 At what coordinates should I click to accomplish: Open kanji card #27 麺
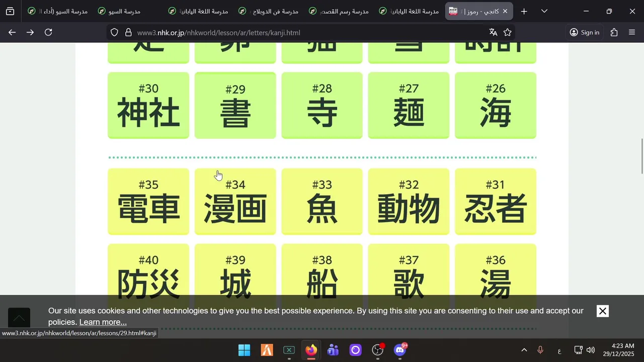tap(409, 105)
